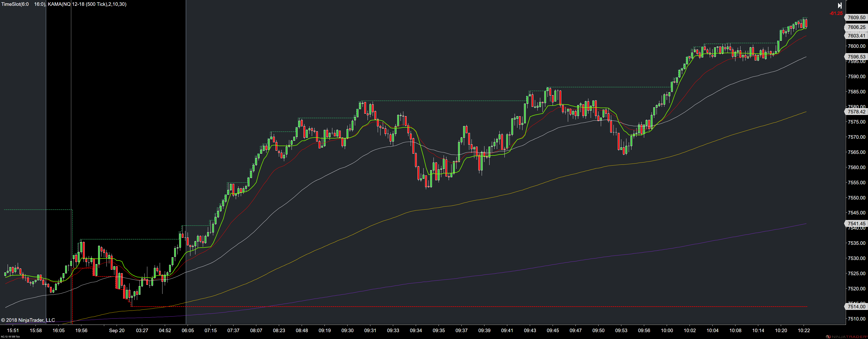Pick the 09:34 time axis label
The image size is (868, 339).
(416, 331)
